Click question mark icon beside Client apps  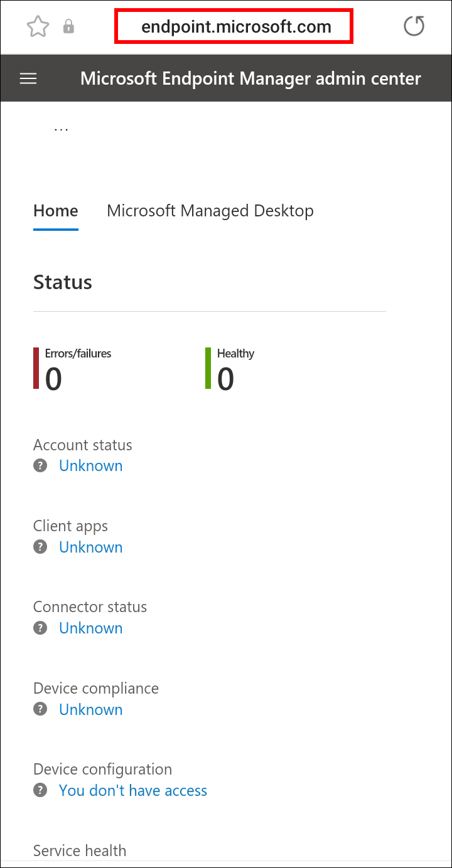(40, 547)
